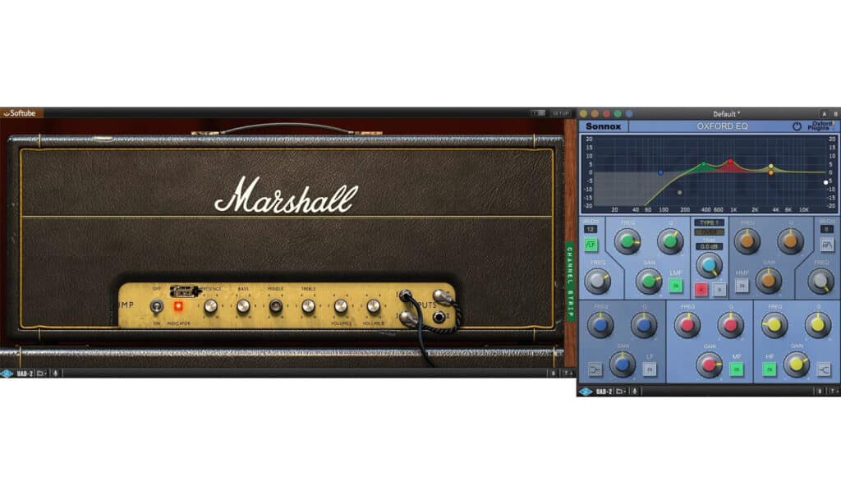This screenshot has width=841, height=504.
Task: Toggle the LF band IN button
Action: coord(650,369)
